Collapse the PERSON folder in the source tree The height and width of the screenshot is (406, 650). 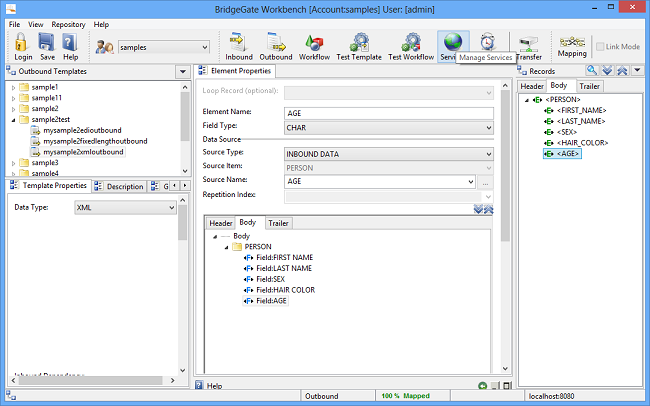click(226, 247)
